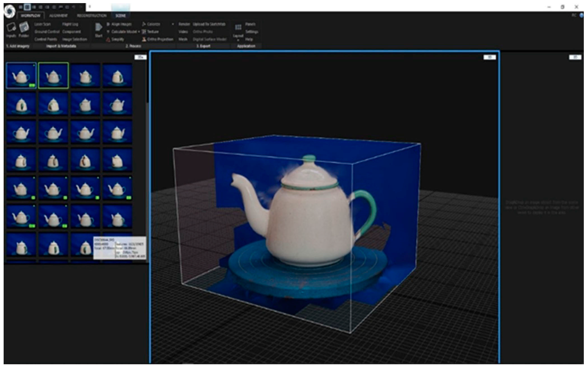Click the Control Points button
The image size is (588, 369).
tap(46, 39)
